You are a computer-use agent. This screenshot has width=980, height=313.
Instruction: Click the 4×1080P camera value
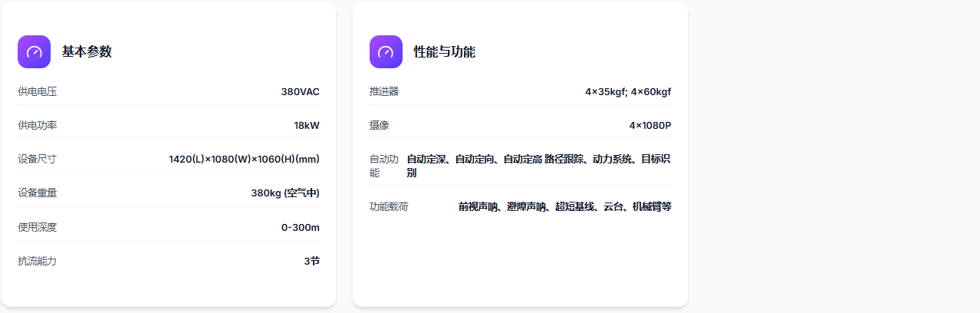(650, 126)
